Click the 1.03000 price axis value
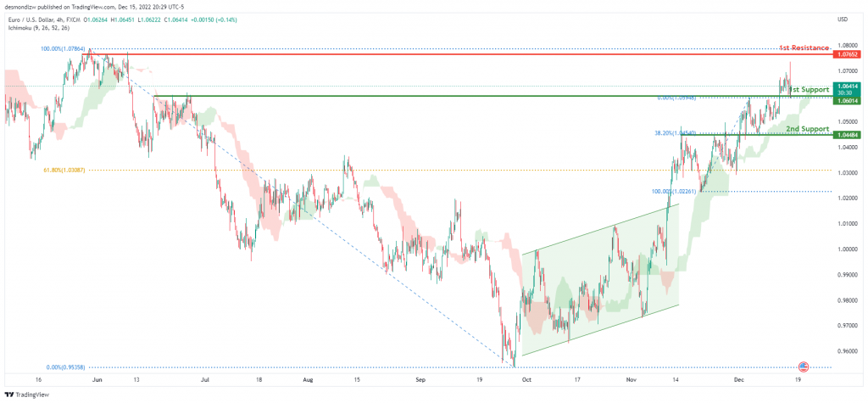Screen dimensions: 868x403 coord(848,173)
